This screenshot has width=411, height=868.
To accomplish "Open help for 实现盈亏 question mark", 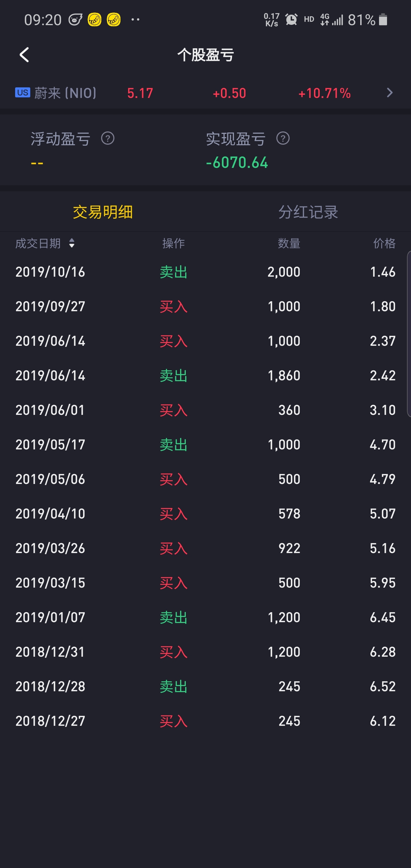I will click(283, 138).
